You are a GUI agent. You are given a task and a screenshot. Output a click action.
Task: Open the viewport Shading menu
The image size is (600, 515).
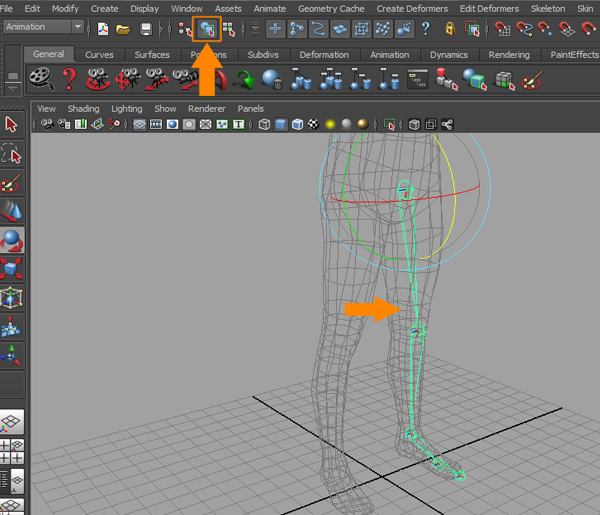pyautogui.click(x=83, y=109)
